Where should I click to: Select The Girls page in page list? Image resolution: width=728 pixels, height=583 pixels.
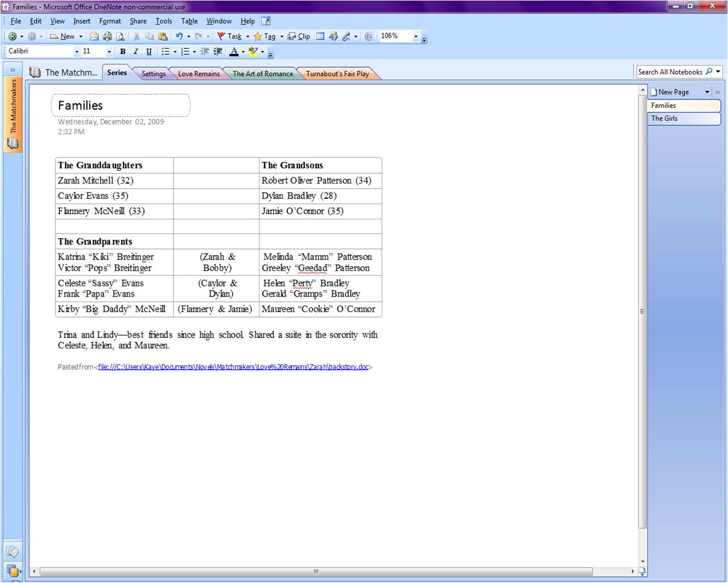[664, 118]
